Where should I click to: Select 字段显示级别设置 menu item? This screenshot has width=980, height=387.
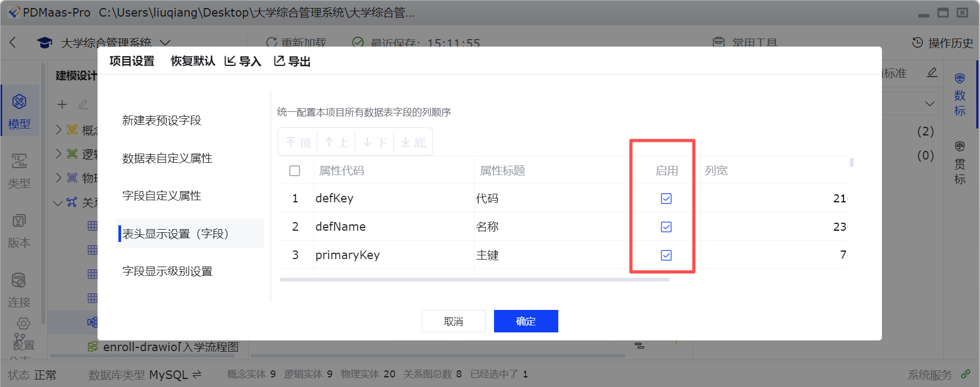pyautogui.click(x=190, y=271)
